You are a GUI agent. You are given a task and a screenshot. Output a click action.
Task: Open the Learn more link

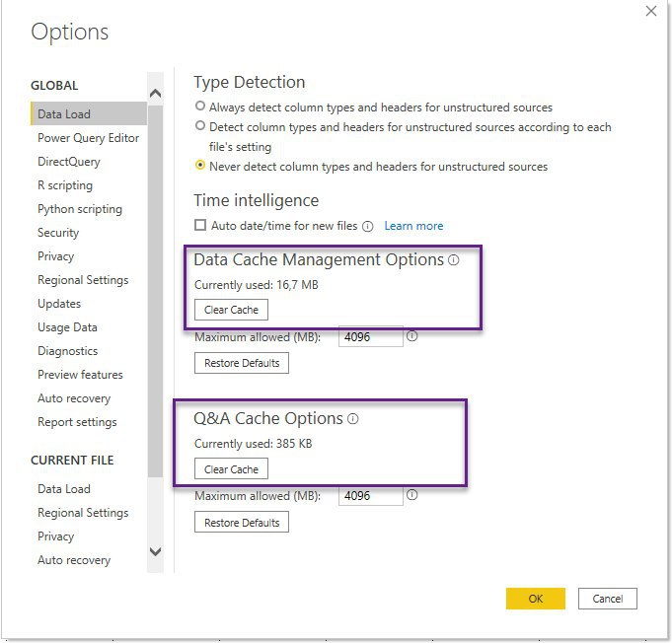click(413, 226)
